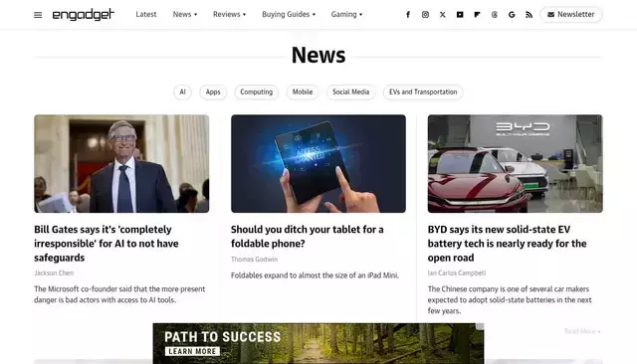Read BYD solid-state EV battery headline

click(507, 244)
